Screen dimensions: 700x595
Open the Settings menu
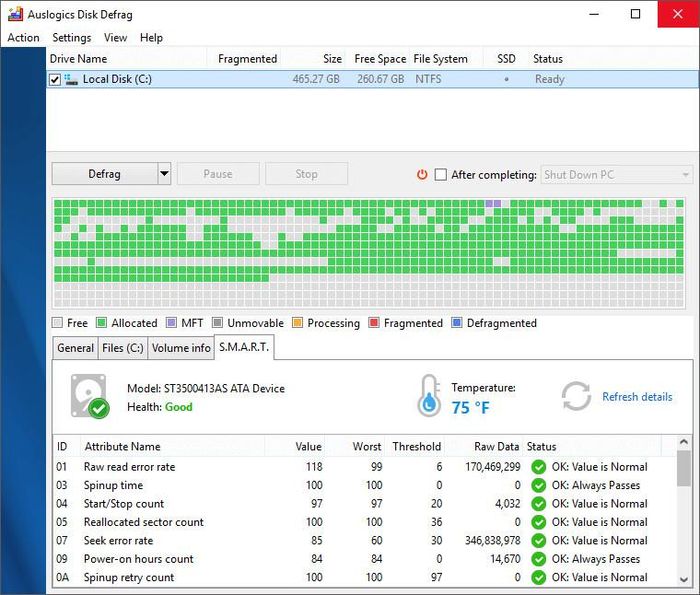click(71, 38)
